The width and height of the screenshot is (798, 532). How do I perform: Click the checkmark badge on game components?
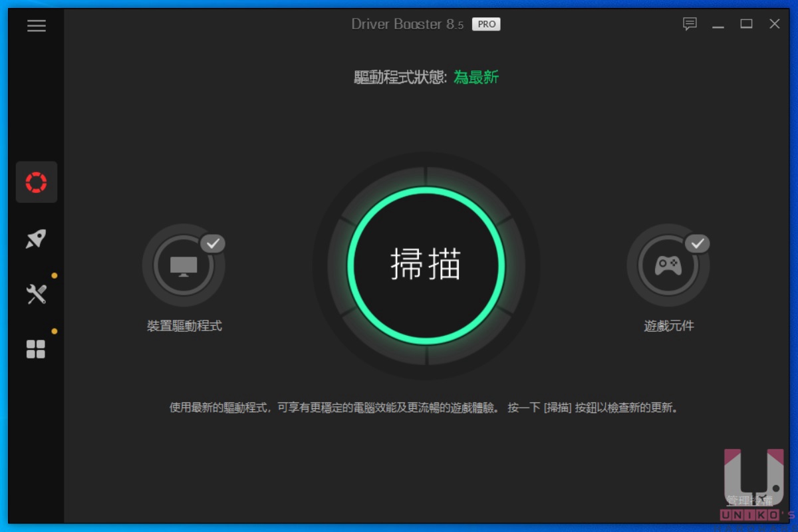click(698, 244)
